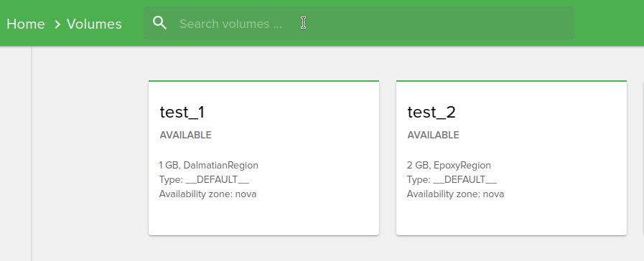Select the '1 GB, DalmatianRegion' text
The image size is (644, 261).
[x=209, y=166]
